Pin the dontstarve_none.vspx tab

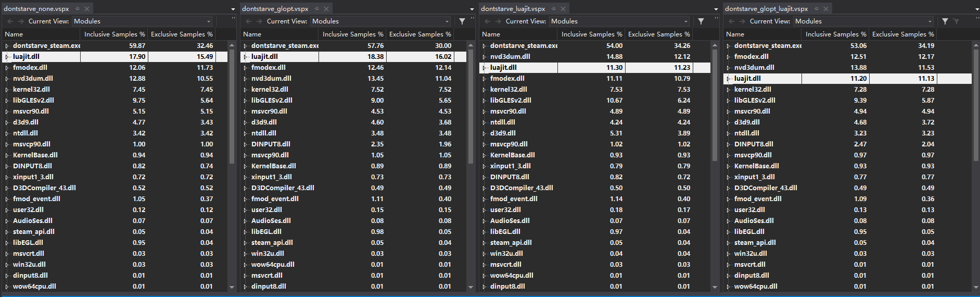(x=77, y=9)
